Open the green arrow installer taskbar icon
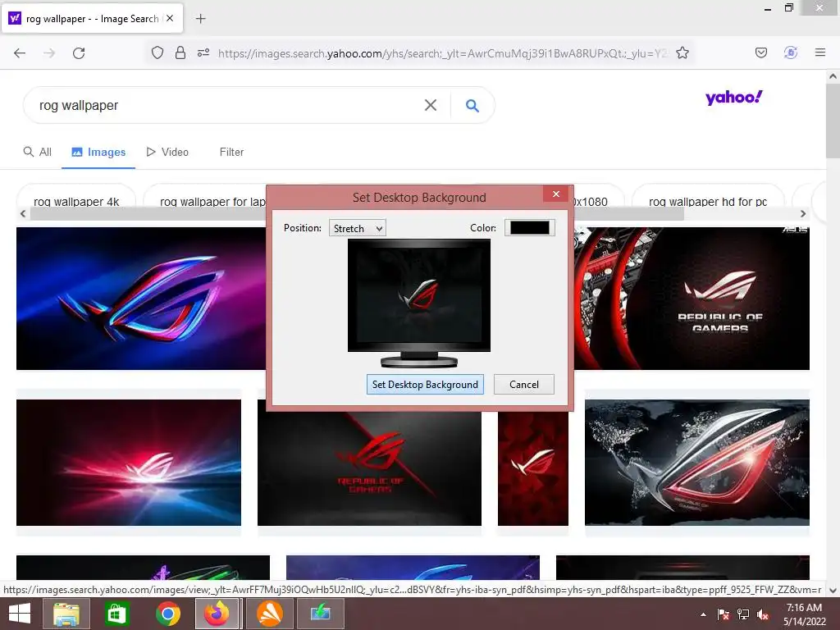 320,614
